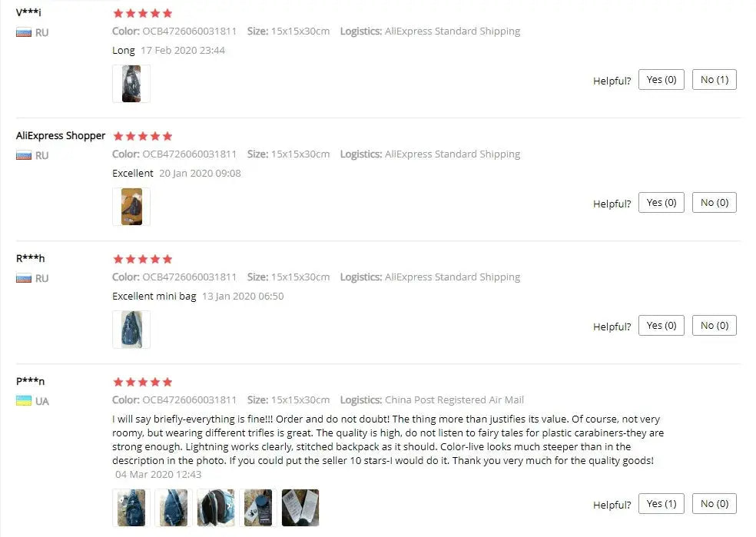756x537 pixels.
Task: Click No (0) on P***n's review
Action: point(714,504)
